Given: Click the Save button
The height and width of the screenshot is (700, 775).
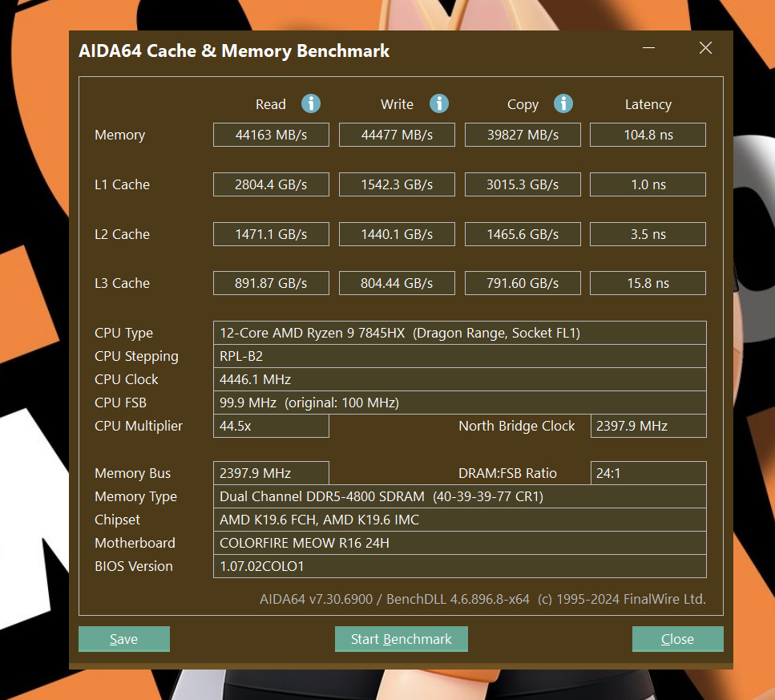Looking at the screenshot, I should [x=124, y=639].
